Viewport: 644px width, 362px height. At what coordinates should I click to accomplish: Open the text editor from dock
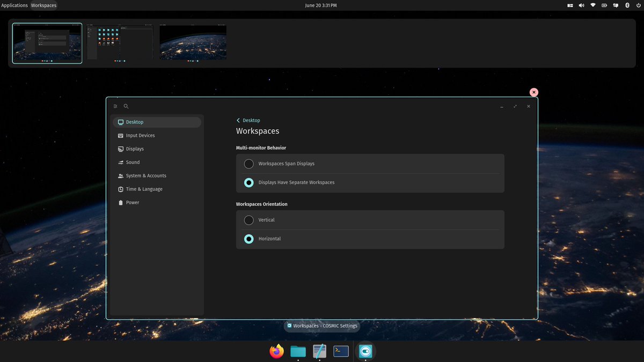coord(319,351)
